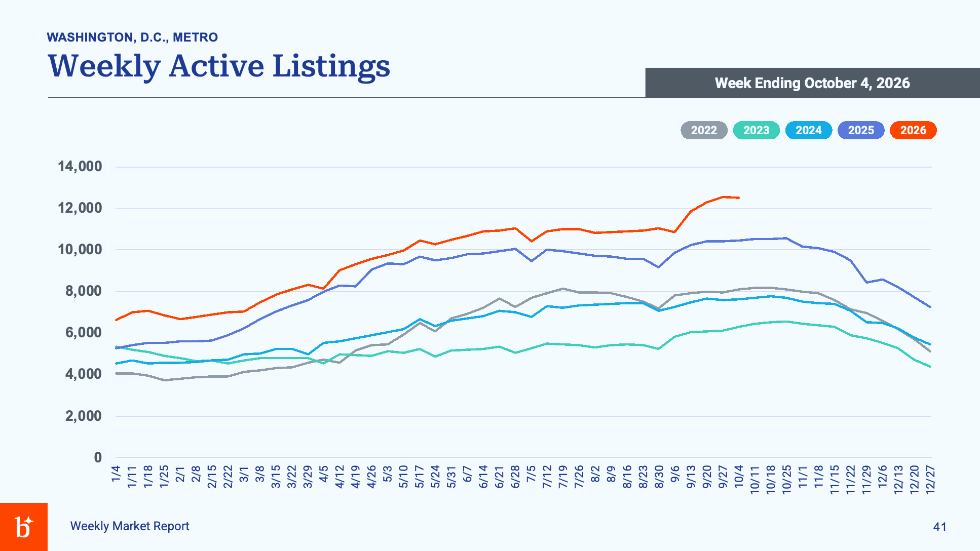This screenshot has height=551, width=980.
Task: Click the 14,000 y-axis label
Action: tap(80, 166)
